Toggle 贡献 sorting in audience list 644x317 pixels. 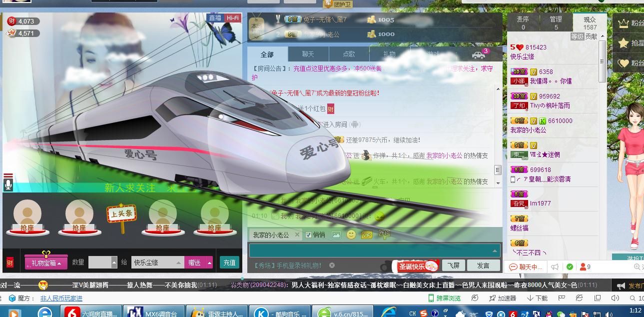coord(591,36)
